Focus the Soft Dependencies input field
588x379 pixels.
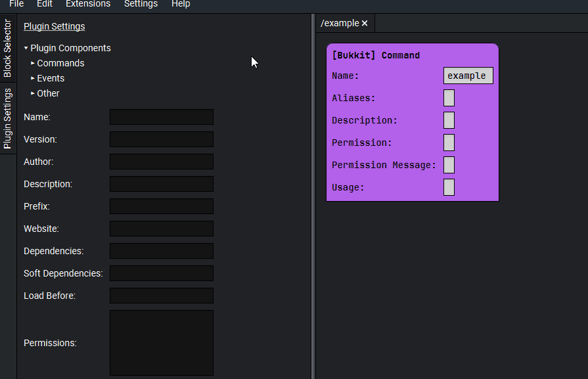[162, 273]
